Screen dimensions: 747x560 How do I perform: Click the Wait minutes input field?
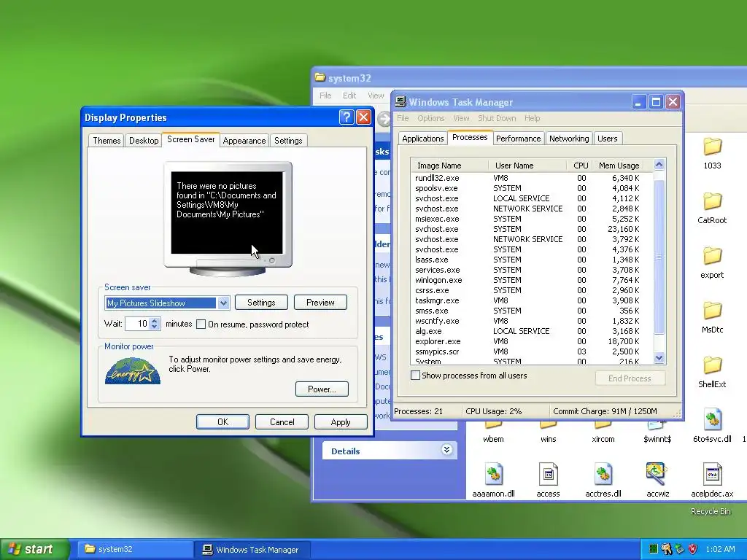tap(137, 324)
